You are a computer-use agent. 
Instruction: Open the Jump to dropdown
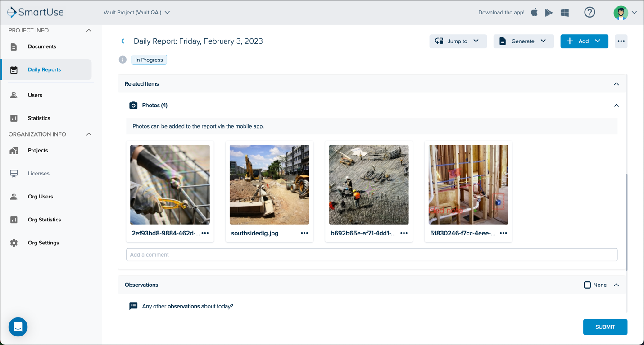tap(458, 41)
